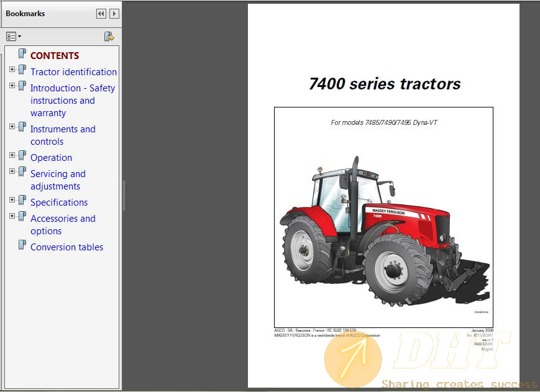540x392 pixels.
Task: Open the CONTENTS bookmark
Action: [55, 56]
